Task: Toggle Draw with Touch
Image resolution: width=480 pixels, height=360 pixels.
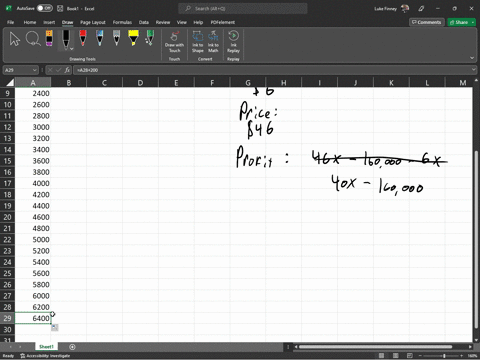Action: 174,42
